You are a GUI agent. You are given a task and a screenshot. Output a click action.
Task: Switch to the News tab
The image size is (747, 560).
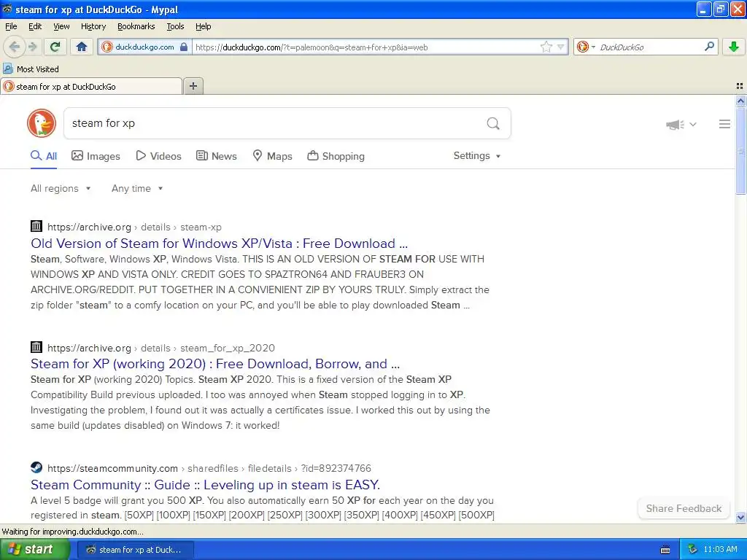(216, 156)
